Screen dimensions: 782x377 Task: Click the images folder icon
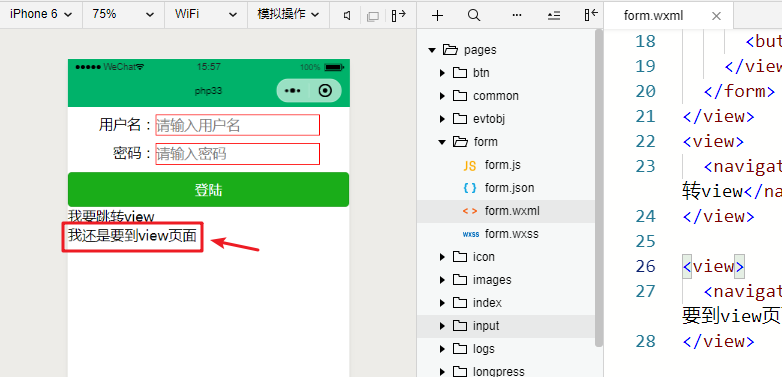pos(460,280)
